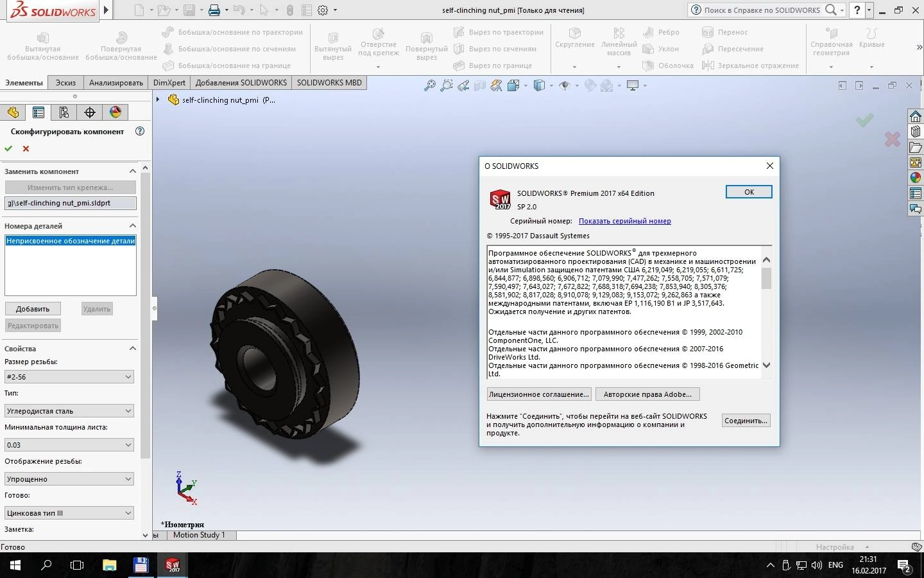
Task: Click the New document icon
Action: 139,10
